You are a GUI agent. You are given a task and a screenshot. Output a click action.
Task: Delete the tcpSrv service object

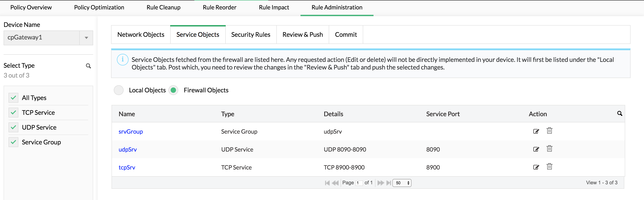[x=549, y=166]
